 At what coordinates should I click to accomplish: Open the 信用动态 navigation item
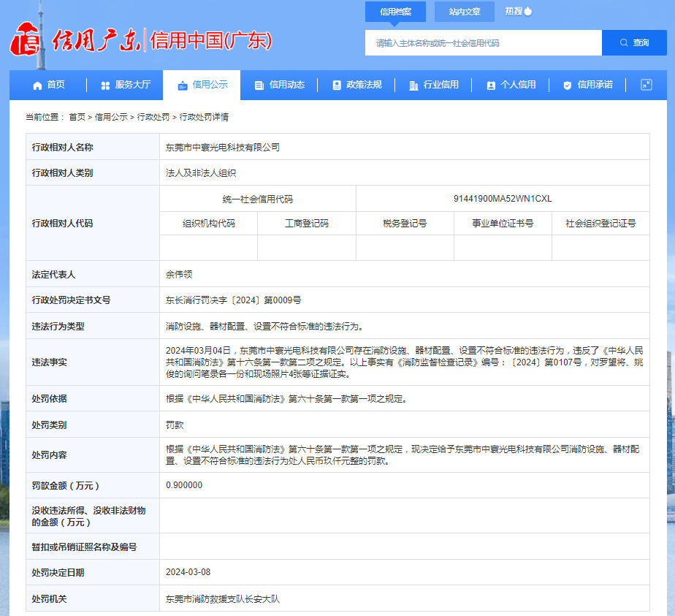click(x=279, y=85)
